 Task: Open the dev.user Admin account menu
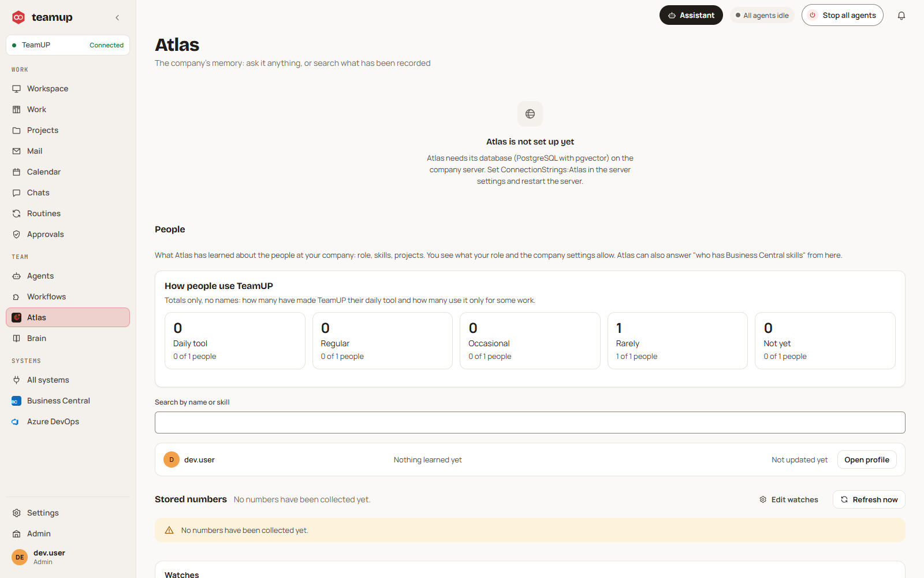point(68,557)
